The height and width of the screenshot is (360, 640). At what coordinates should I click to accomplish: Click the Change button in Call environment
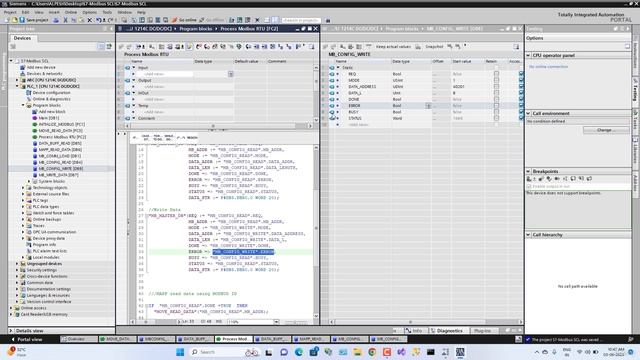point(606,130)
